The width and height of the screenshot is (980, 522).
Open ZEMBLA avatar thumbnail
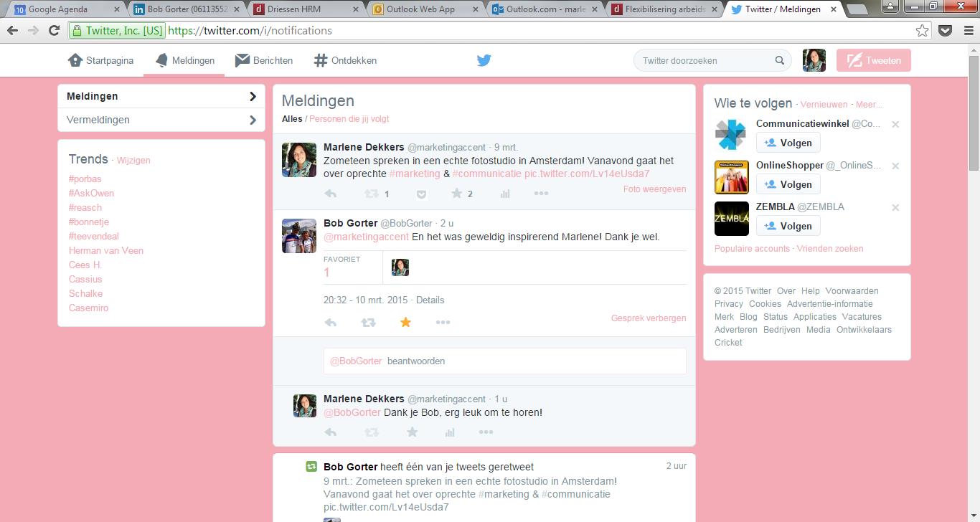pyautogui.click(x=732, y=219)
